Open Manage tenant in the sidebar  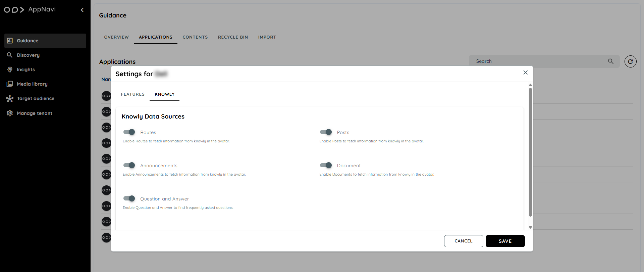point(45,113)
